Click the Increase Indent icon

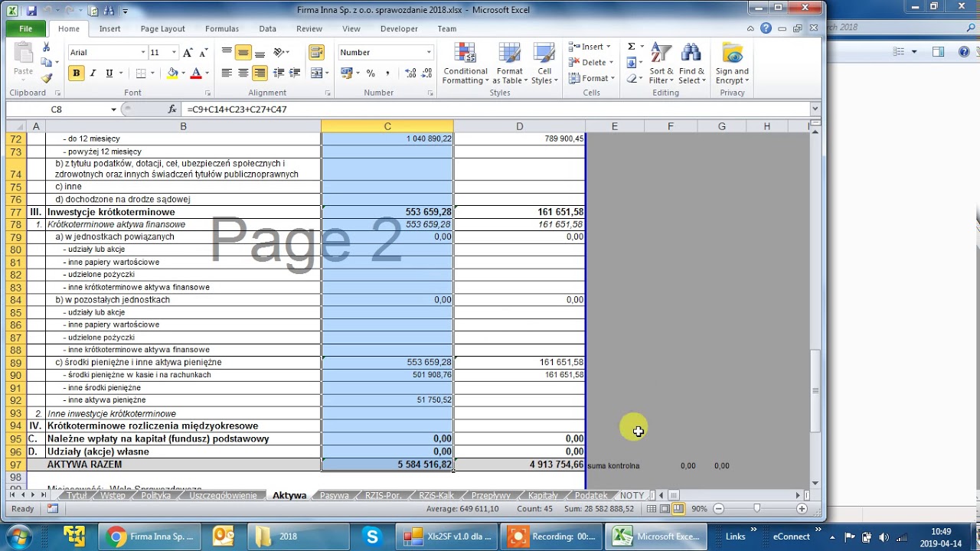[294, 73]
